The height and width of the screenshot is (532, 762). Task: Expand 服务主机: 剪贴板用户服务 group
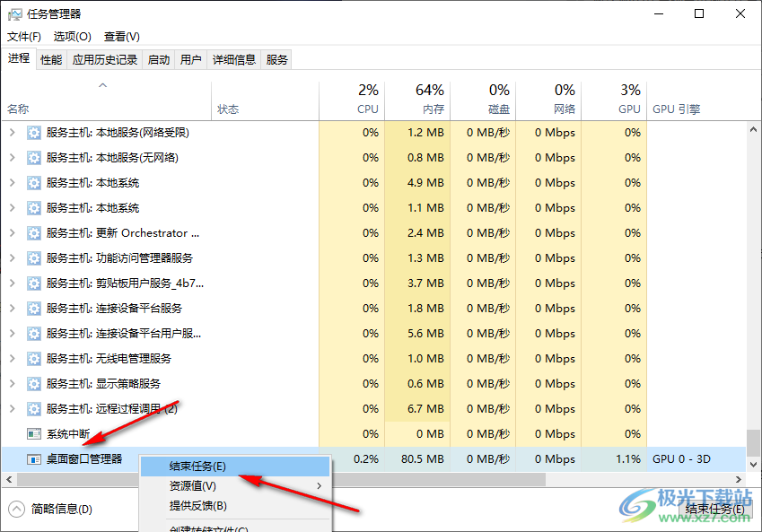coord(13,283)
